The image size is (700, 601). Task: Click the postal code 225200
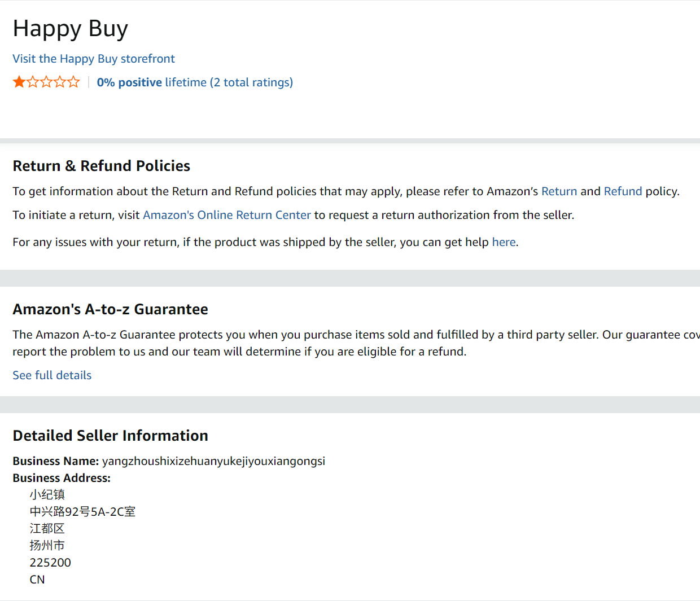[50, 563]
